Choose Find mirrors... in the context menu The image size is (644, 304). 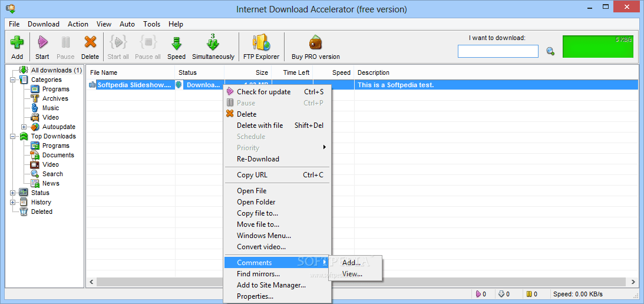(x=278, y=273)
